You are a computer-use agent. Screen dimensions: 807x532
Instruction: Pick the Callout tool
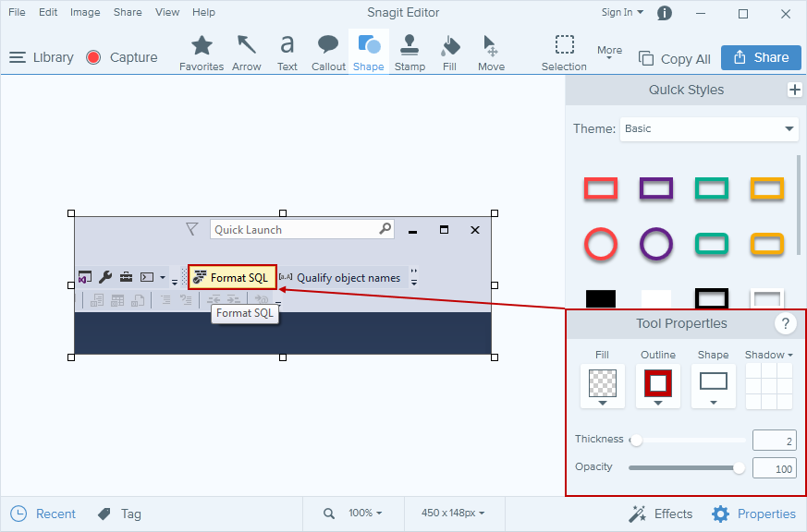click(328, 53)
